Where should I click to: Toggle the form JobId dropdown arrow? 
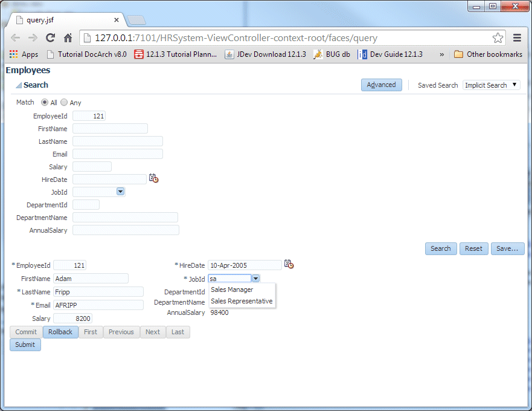coord(256,279)
